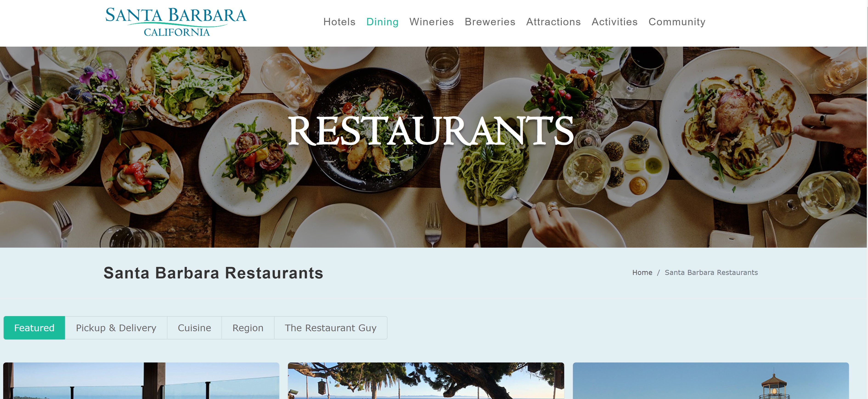This screenshot has height=399, width=868.
Task: Open the featured thumbnail with lighthouse
Action: click(711, 381)
